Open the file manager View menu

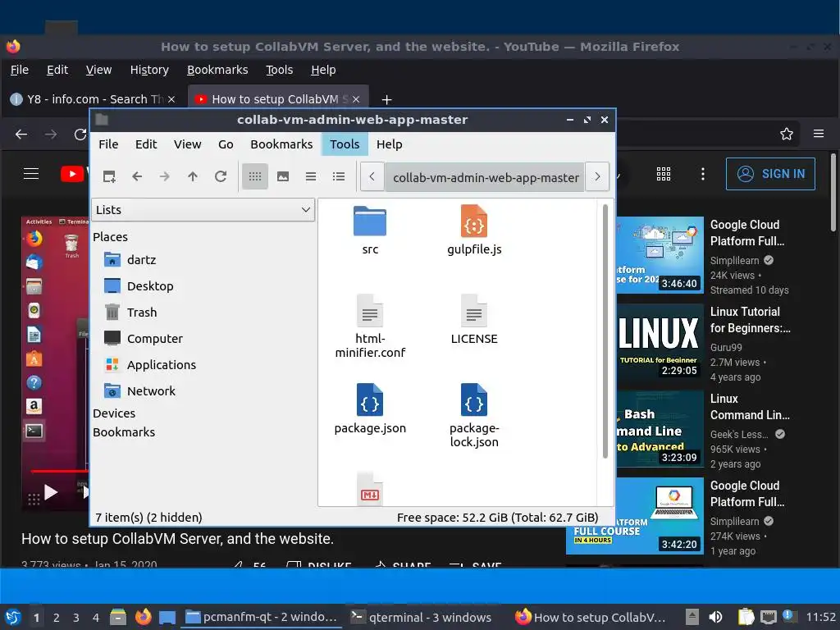point(188,144)
